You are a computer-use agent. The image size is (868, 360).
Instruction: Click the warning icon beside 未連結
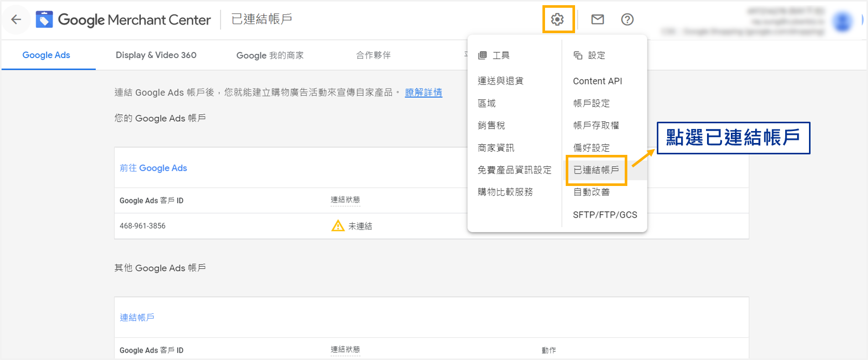(x=338, y=225)
